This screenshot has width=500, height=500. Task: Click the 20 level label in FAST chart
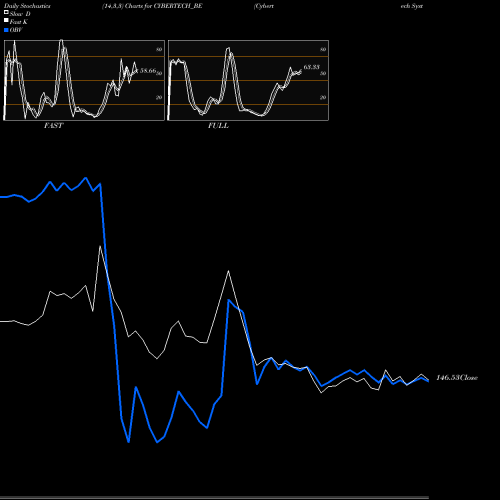point(159,97)
